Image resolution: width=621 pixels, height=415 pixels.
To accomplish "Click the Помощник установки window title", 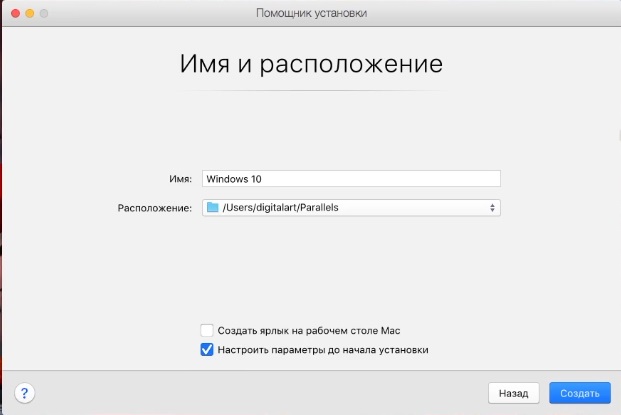I will click(311, 13).
